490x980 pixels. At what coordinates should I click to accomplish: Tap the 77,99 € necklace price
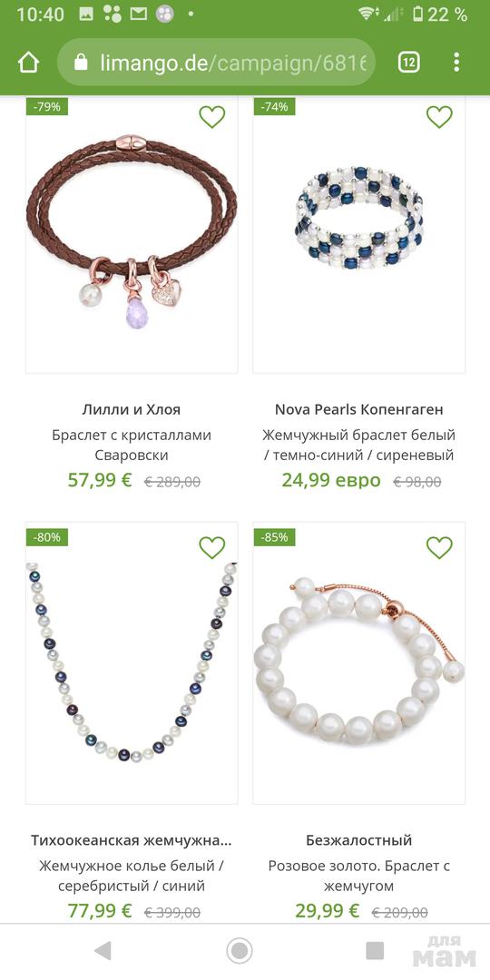pos(100,911)
